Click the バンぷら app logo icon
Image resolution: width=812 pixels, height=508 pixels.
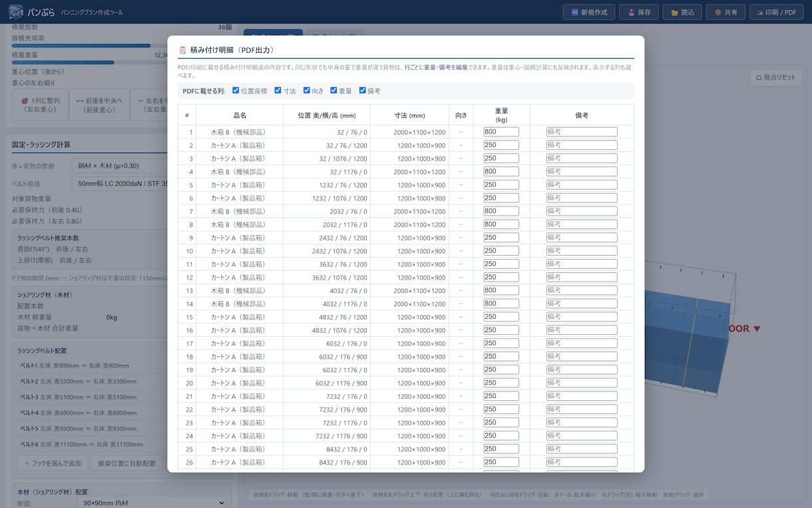[x=15, y=12]
